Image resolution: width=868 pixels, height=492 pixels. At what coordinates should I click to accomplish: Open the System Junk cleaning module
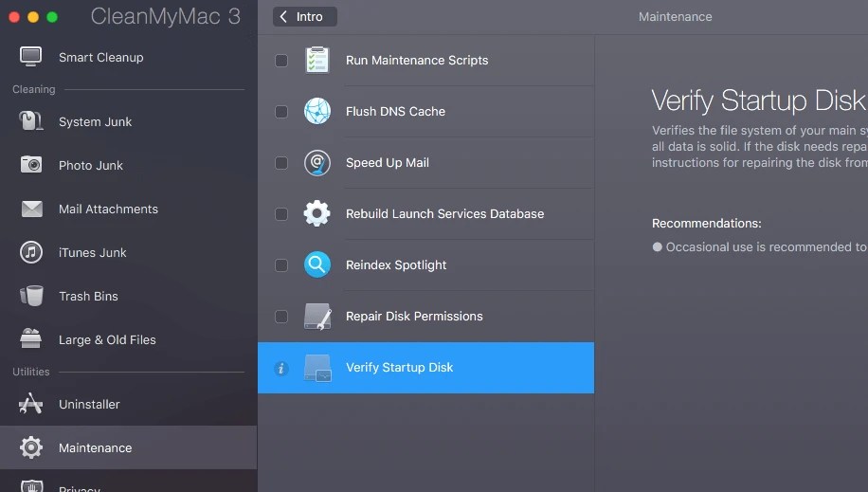point(129,121)
